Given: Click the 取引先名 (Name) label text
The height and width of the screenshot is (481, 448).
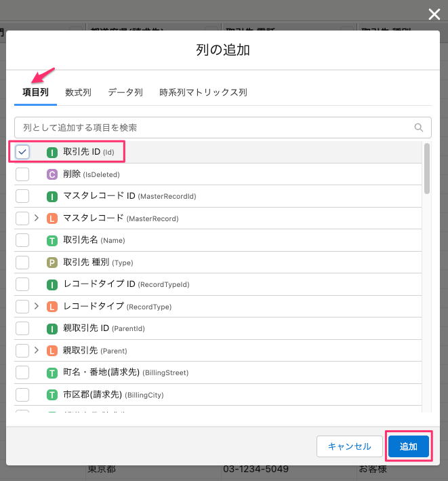Looking at the screenshot, I should point(94,240).
